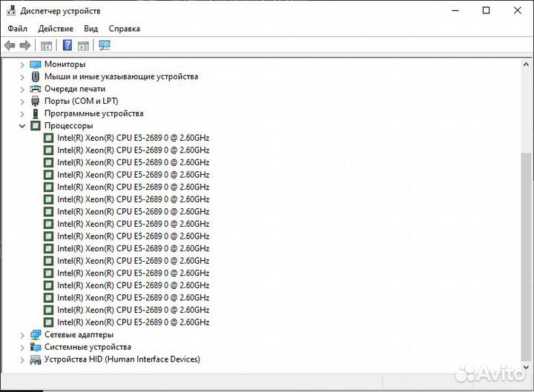Expand Порты (COM и LPT) category
Image resolution: width=534 pixels, height=392 pixels.
(22, 102)
